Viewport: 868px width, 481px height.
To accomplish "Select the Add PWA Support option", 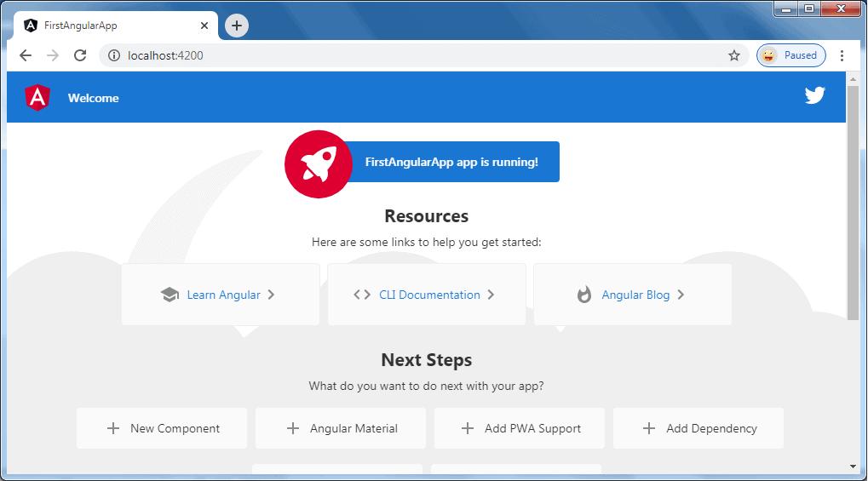I will pyautogui.click(x=520, y=428).
